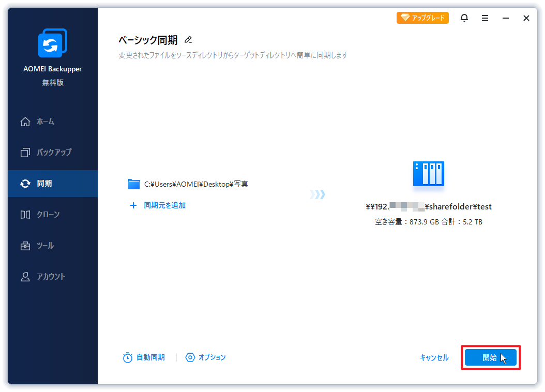
Task: Open notifications via the bell icon
Action: [464, 18]
